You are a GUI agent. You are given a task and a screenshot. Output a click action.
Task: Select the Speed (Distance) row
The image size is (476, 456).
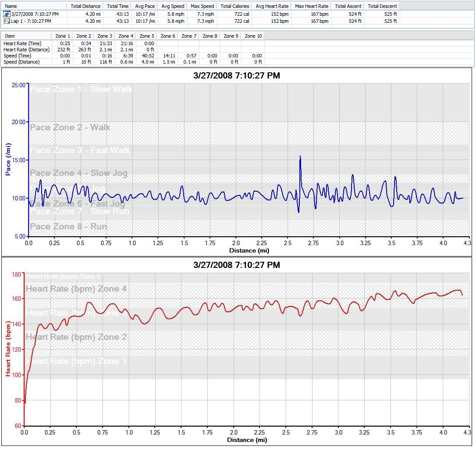(21, 62)
